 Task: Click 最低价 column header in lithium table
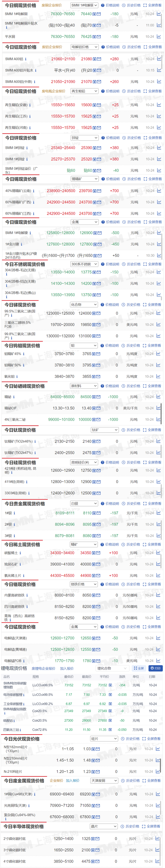coord(69,677)
